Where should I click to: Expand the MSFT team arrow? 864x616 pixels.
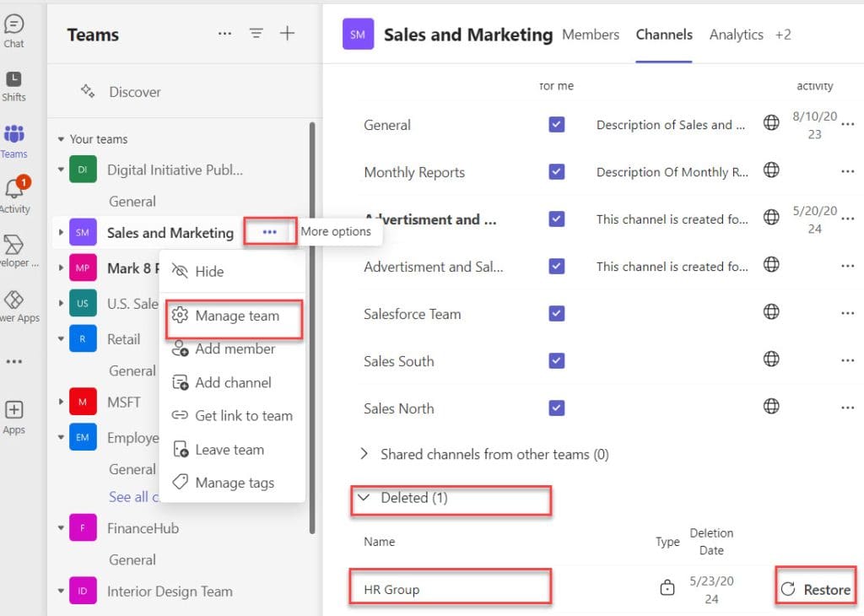(61, 402)
